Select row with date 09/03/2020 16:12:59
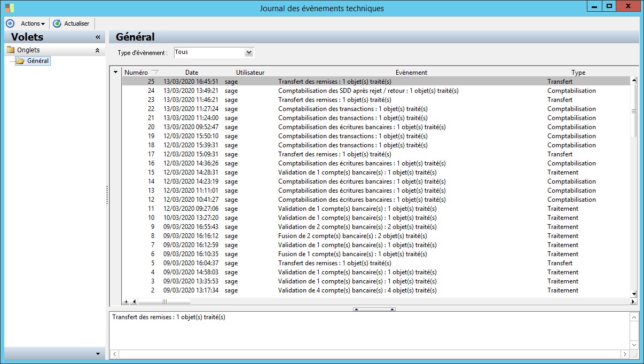The width and height of the screenshot is (644, 364). tap(376, 245)
